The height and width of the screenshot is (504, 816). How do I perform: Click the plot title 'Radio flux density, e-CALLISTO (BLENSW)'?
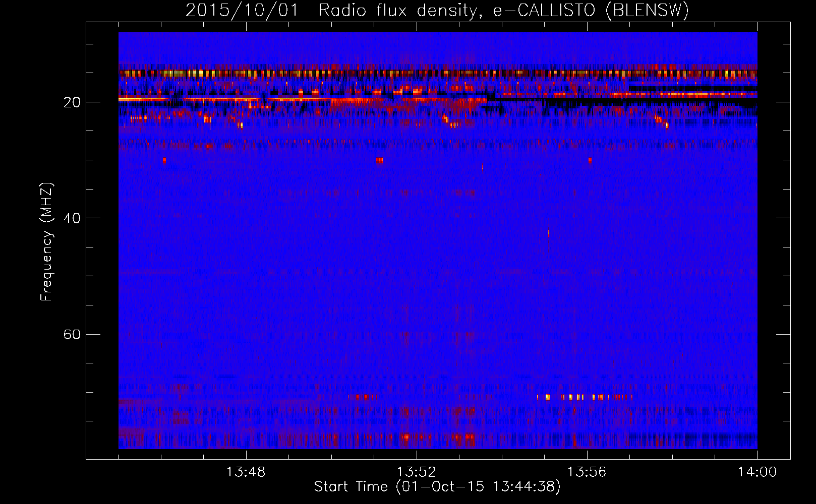tap(503, 10)
